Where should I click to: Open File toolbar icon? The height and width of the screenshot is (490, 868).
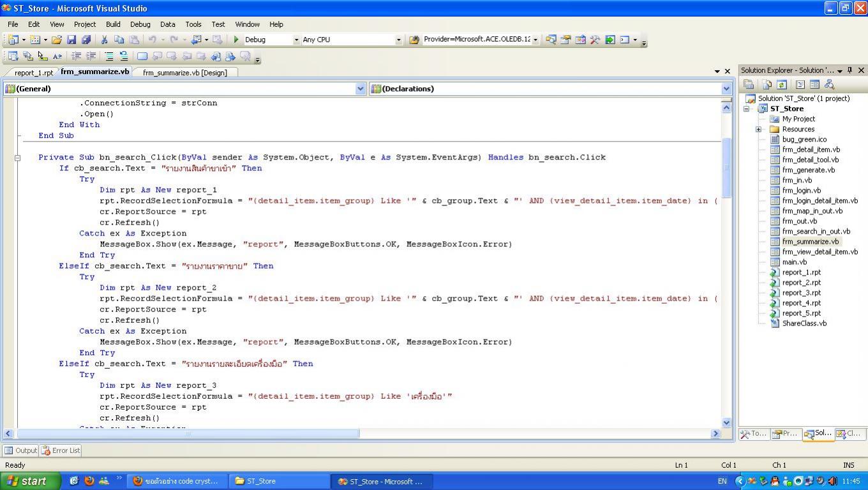[57, 40]
